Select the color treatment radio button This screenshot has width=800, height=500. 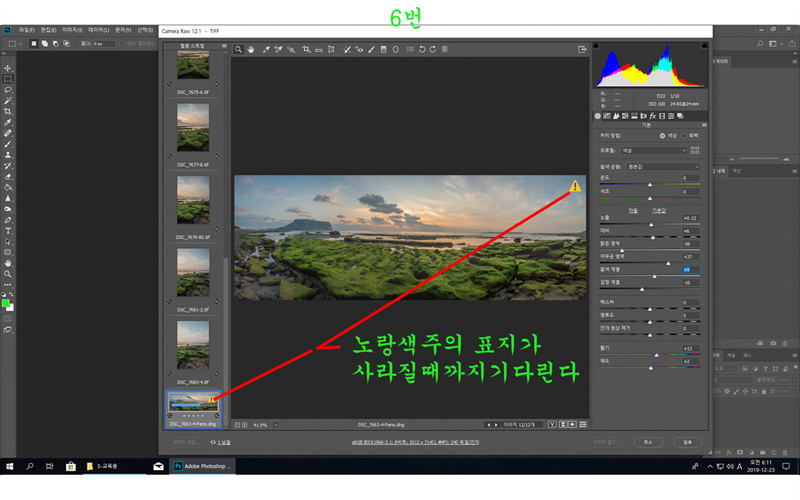662,136
